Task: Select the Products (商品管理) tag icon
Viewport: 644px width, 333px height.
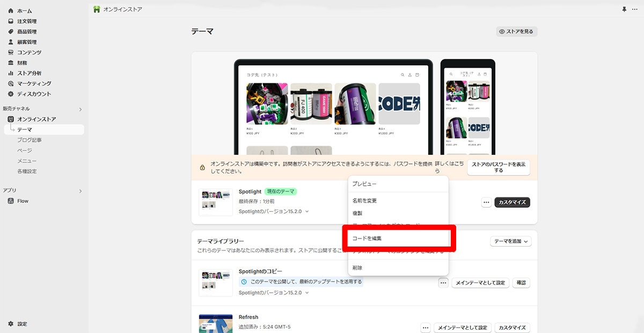Action: tap(11, 32)
